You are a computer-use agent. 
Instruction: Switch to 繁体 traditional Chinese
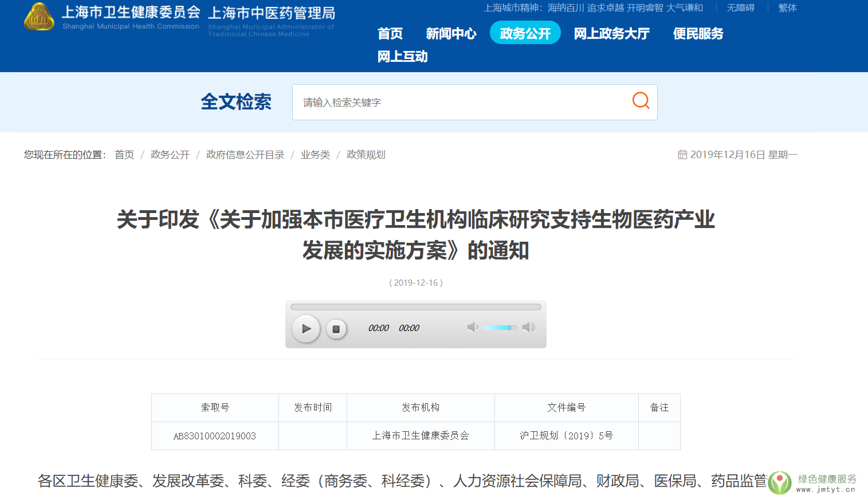coord(787,8)
